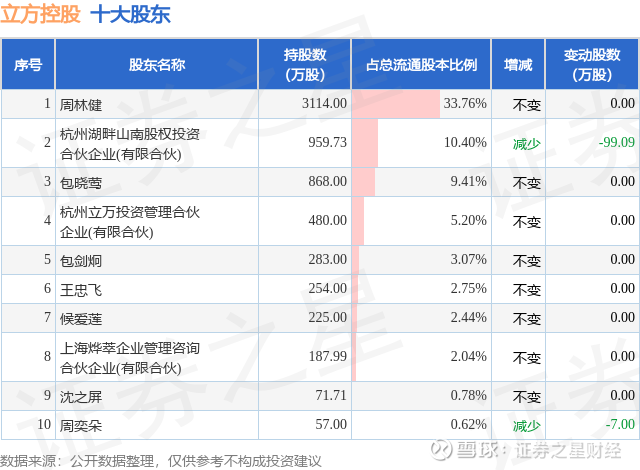
Task: Click the 立方控股 title text
Action: pyautogui.click(x=40, y=14)
